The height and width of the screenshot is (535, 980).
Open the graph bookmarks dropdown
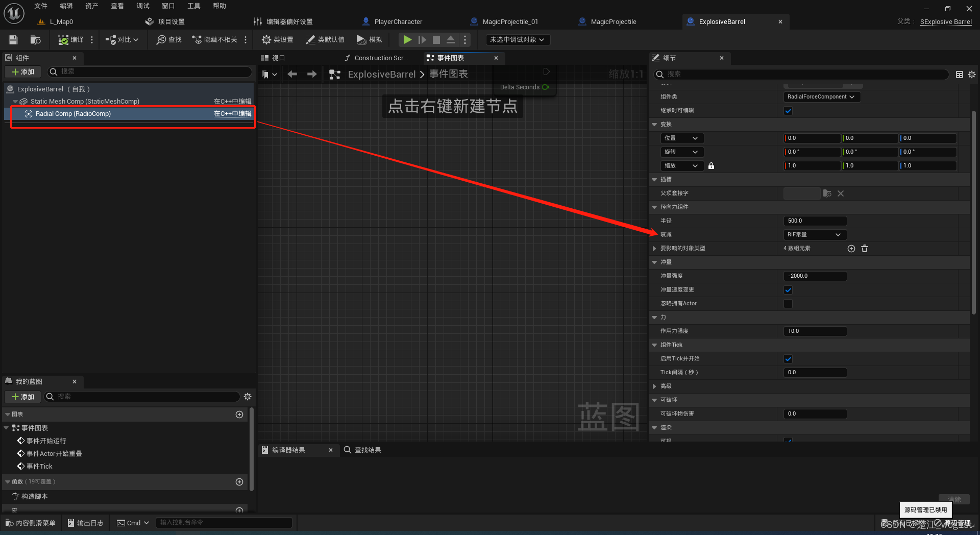coord(269,75)
